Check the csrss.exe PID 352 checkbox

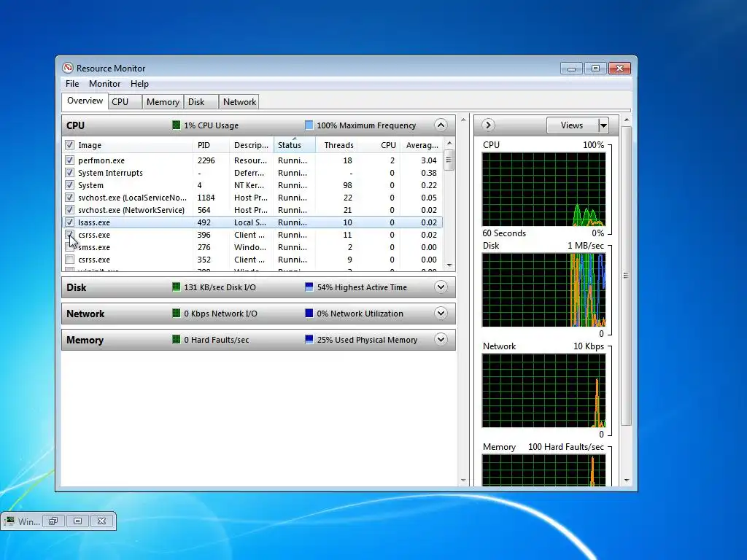tap(69, 260)
